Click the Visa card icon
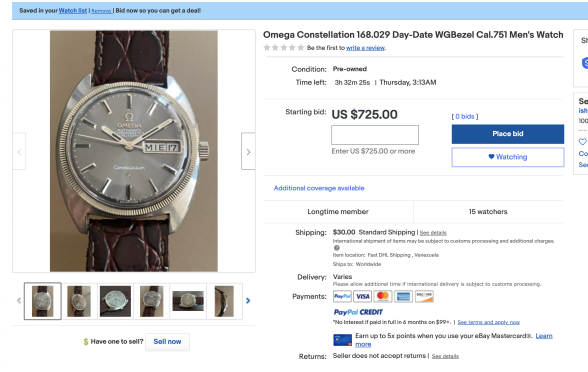The height and width of the screenshot is (372, 588). [x=362, y=296]
